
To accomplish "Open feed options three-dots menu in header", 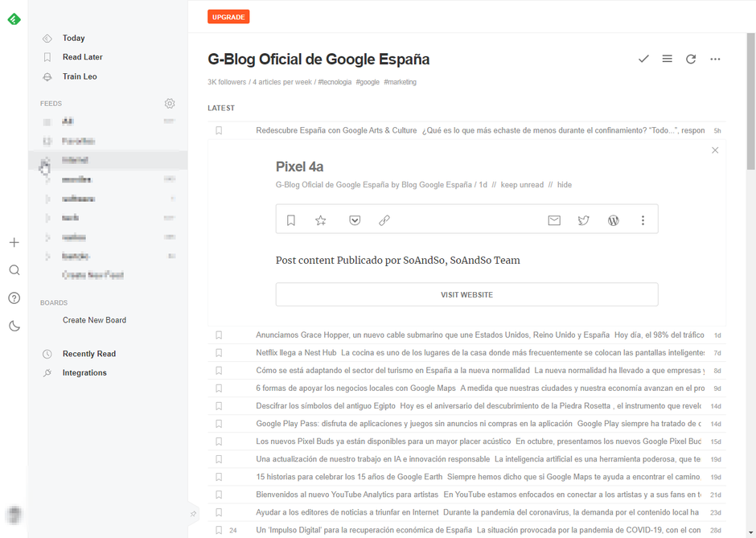I will pos(715,59).
